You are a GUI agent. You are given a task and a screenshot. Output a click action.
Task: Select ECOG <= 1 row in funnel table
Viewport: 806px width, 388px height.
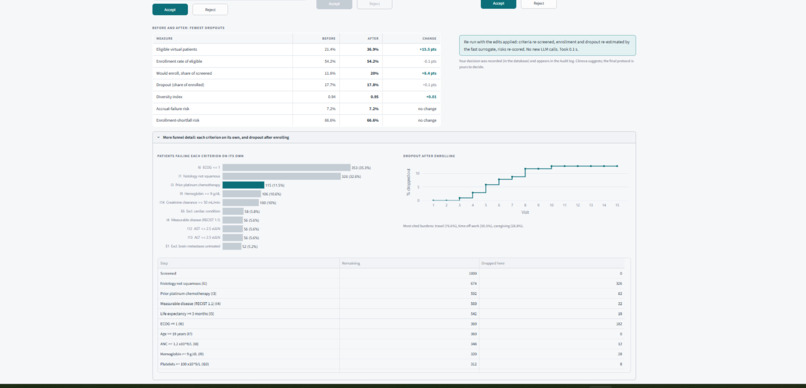coord(392,324)
